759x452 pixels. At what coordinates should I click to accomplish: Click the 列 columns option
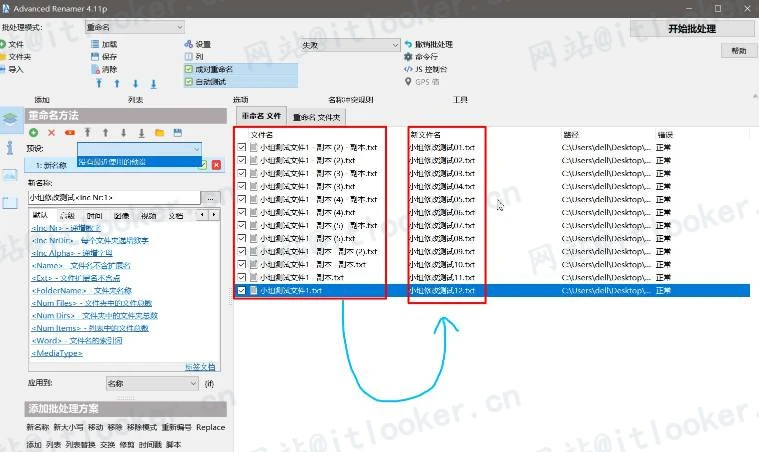tap(194, 57)
